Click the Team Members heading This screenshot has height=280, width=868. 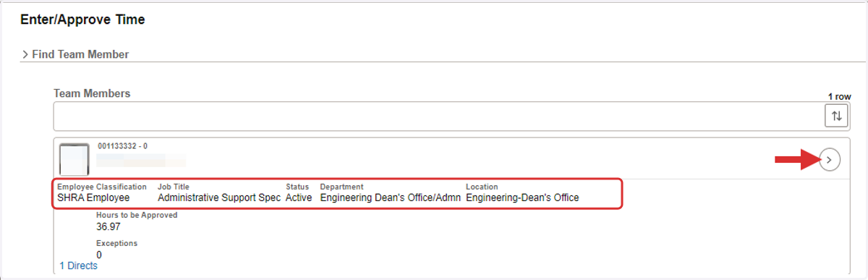click(x=92, y=93)
